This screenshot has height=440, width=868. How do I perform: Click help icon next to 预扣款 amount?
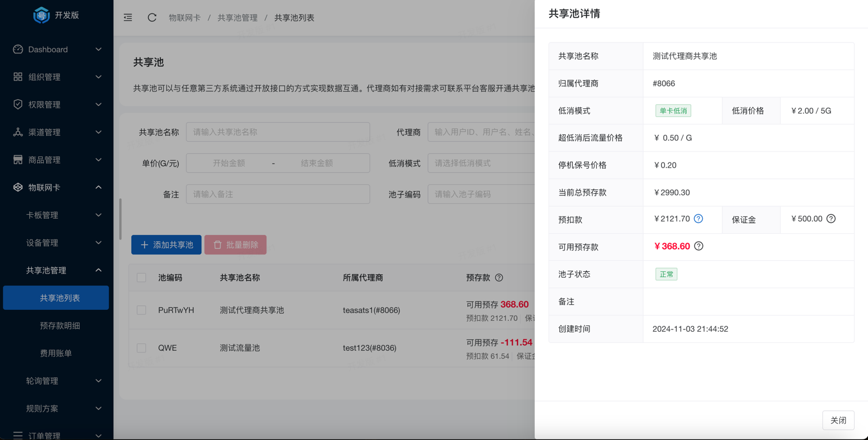click(x=698, y=219)
